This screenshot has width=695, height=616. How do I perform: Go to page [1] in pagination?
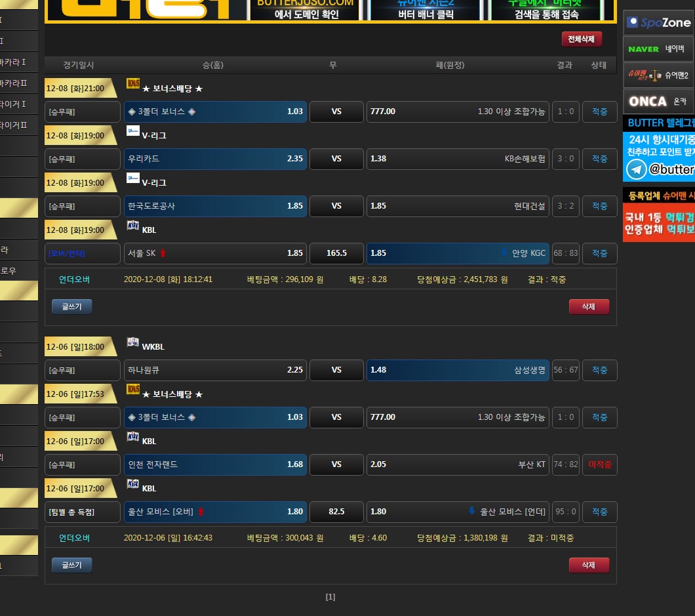click(x=330, y=597)
